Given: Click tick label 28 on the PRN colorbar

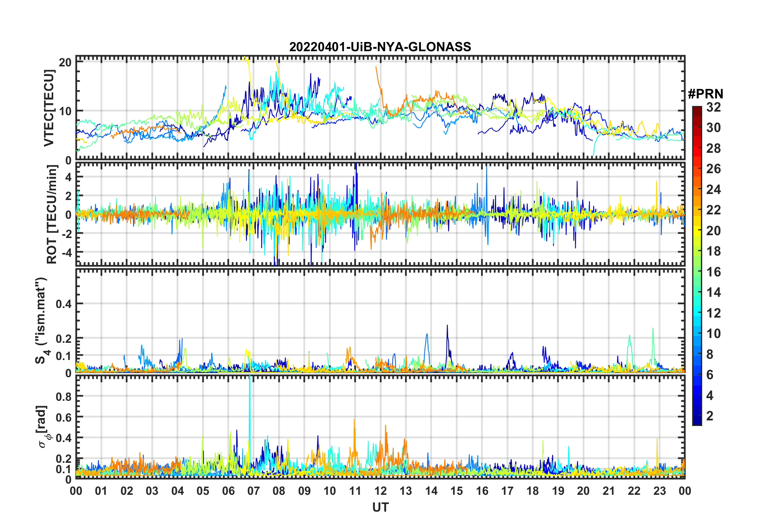Looking at the screenshot, I should pyautogui.click(x=713, y=148).
